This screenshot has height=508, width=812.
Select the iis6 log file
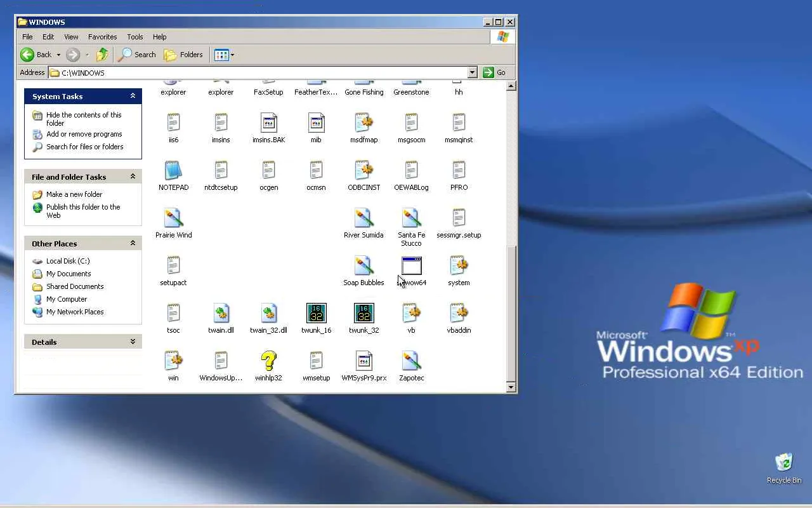pyautogui.click(x=173, y=123)
